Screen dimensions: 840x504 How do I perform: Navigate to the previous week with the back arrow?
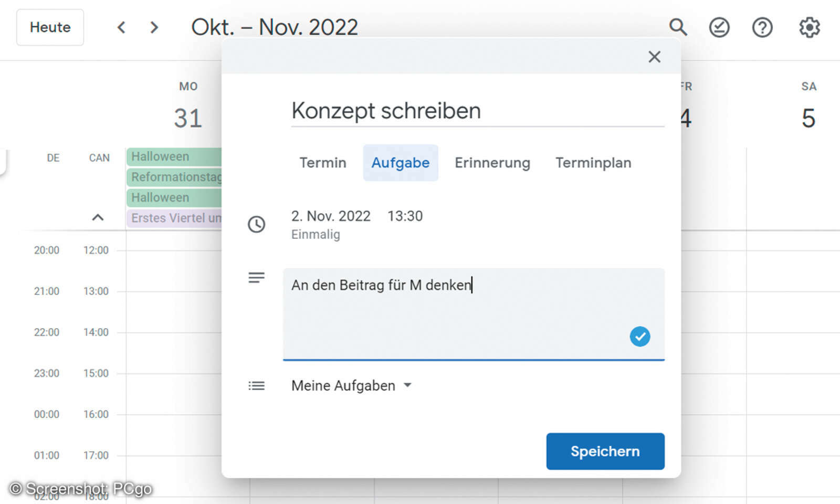tap(121, 27)
